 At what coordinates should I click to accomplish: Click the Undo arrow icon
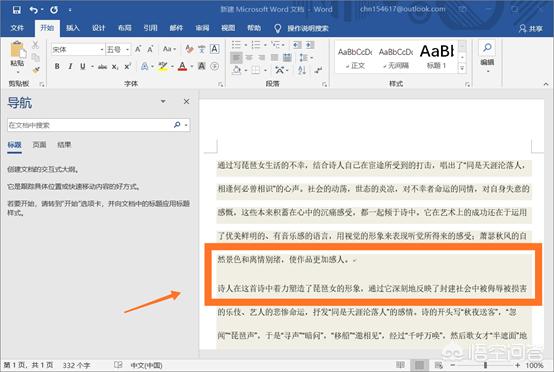click(34, 10)
